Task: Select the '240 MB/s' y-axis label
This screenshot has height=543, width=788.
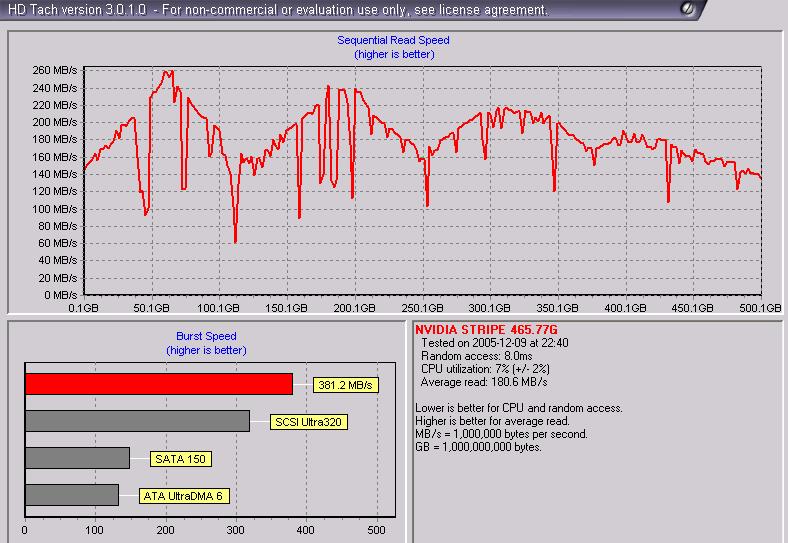Action: coord(55,88)
